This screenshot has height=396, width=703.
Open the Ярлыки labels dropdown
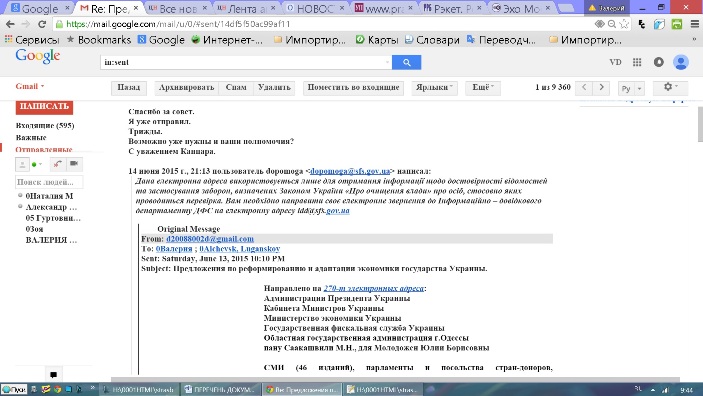[434, 87]
